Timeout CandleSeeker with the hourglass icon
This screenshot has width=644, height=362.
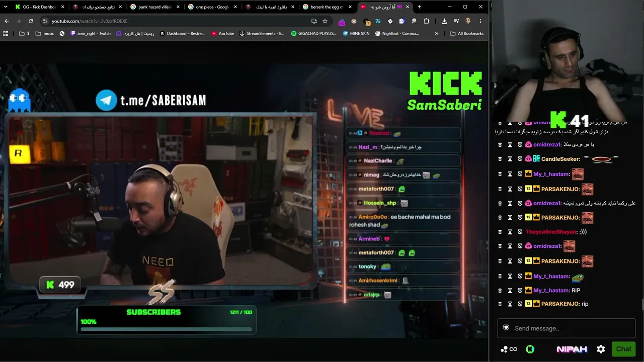[510, 159]
